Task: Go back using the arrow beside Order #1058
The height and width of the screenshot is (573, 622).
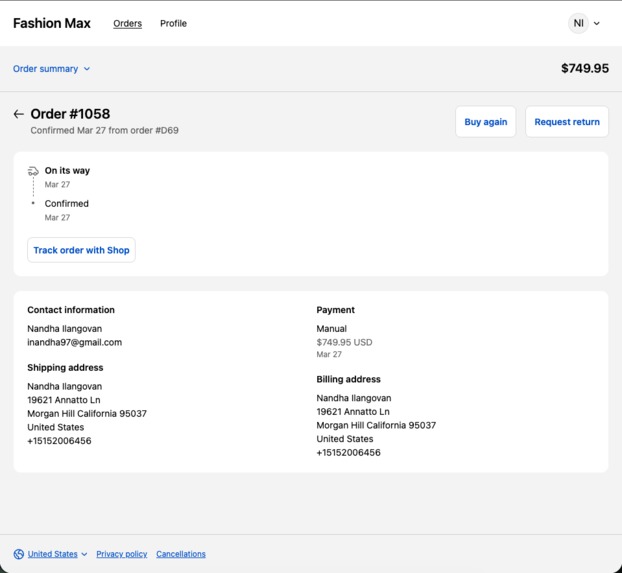Action: pos(18,114)
